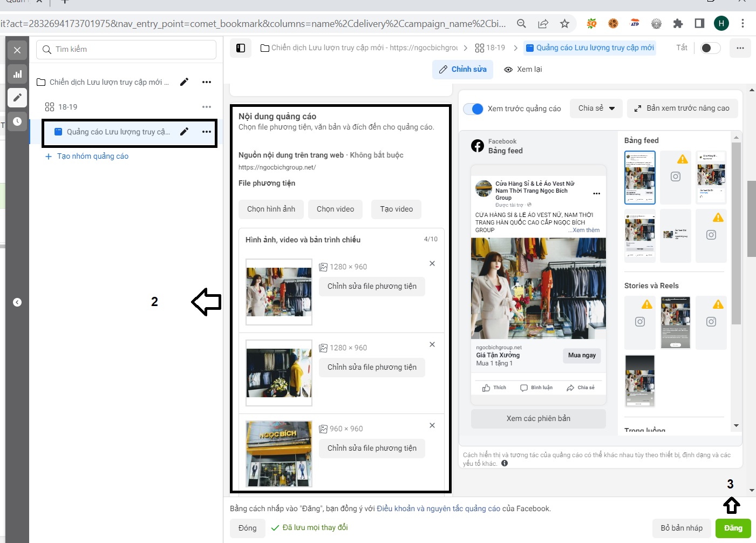This screenshot has width=756, height=543.
Task: Click the clock history icon in sidebar
Action: 17,121
